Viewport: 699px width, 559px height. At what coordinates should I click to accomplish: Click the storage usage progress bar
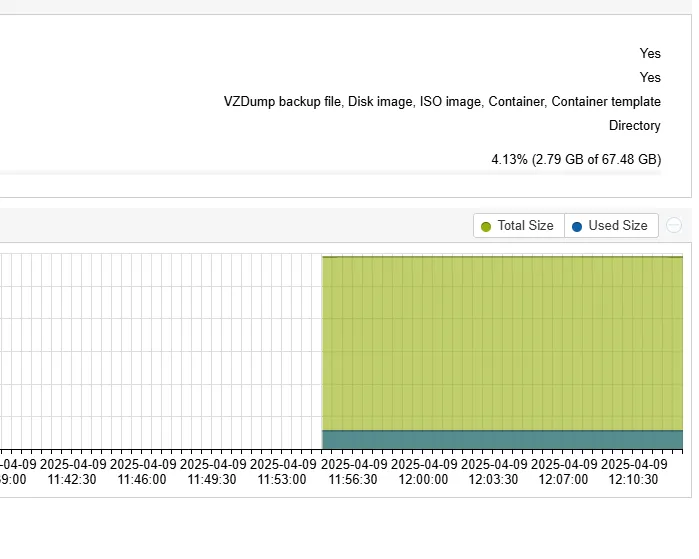tap(330, 173)
